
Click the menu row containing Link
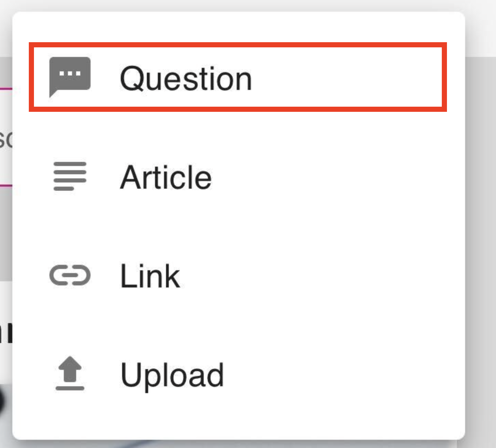pos(240,275)
